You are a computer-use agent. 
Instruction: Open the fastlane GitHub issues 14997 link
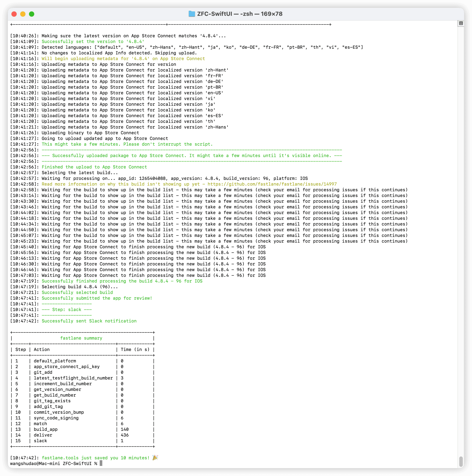pyautogui.click(x=272, y=184)
